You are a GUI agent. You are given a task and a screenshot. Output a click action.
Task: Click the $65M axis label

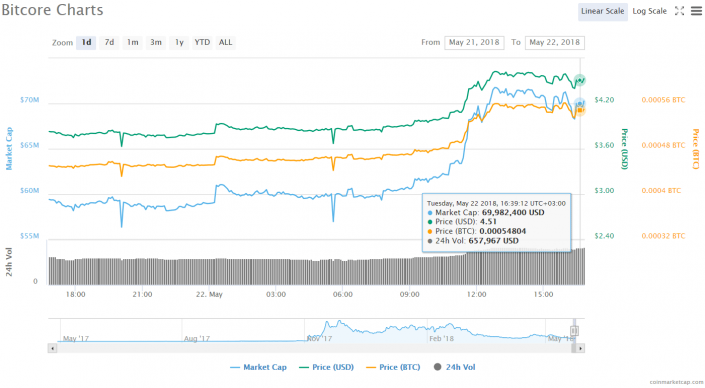tap(30, 145)
